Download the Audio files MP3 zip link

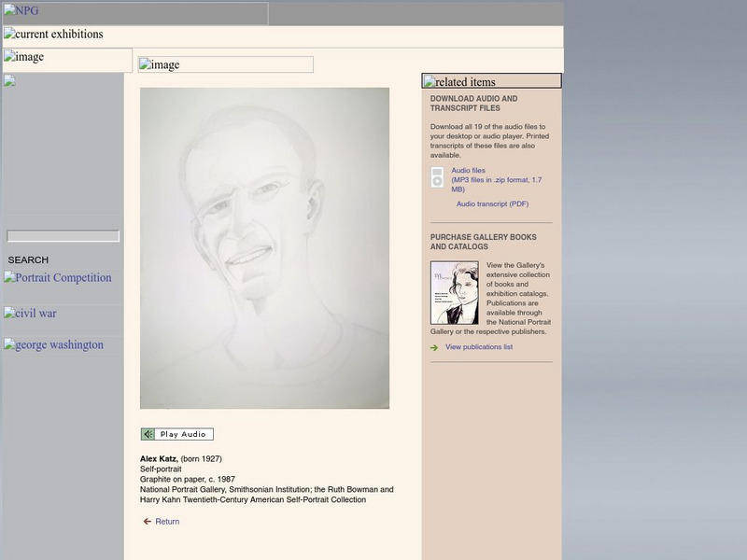(x=497, y=180)
